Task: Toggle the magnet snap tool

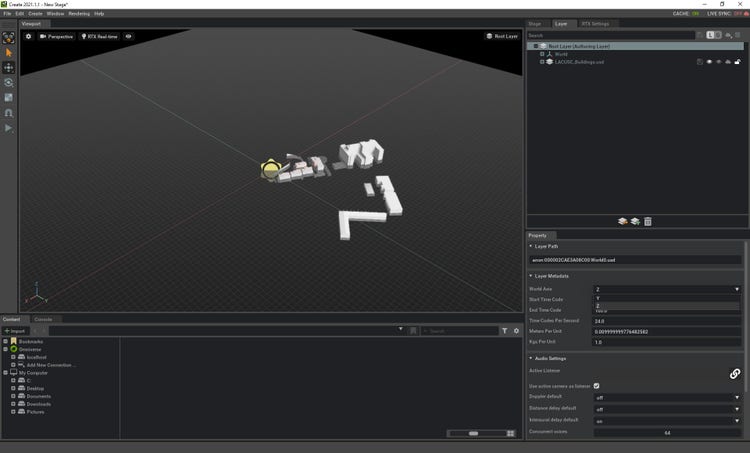Action: tap(9, 113)
